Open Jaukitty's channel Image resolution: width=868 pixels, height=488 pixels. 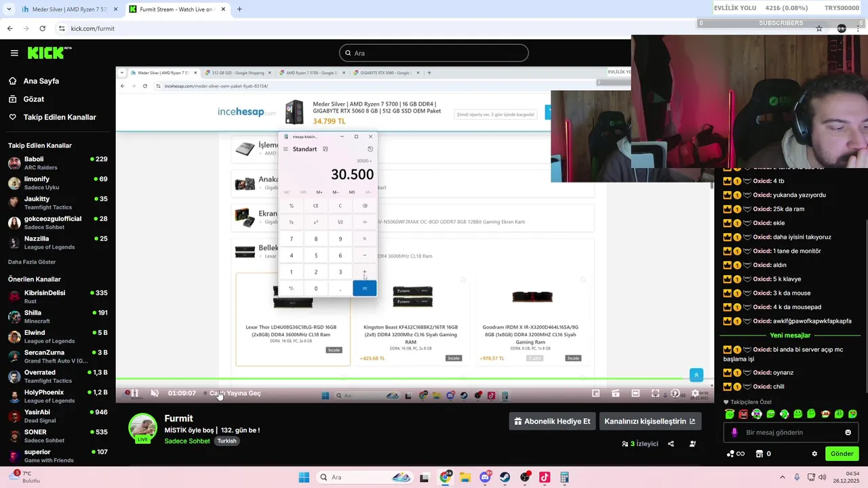click(58, 203)
